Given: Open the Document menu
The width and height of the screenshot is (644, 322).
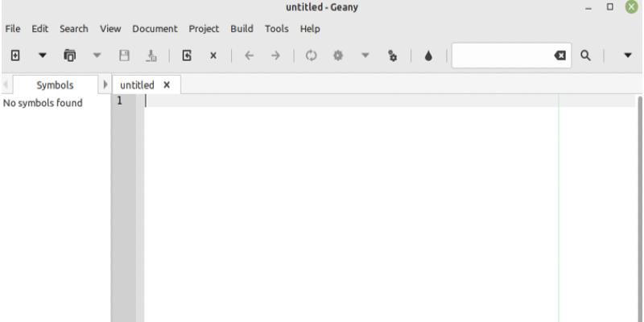Looking at the screenshot, I should click(x=155, y=29).
